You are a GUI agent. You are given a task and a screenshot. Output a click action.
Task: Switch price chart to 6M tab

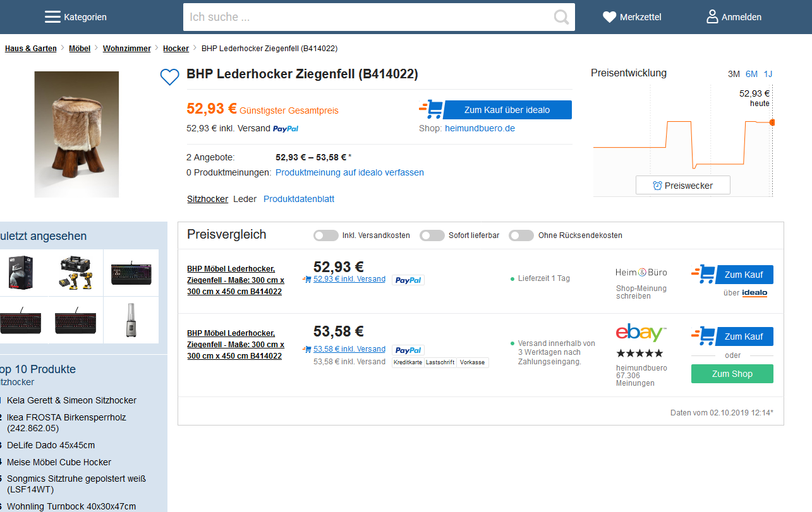751,74
